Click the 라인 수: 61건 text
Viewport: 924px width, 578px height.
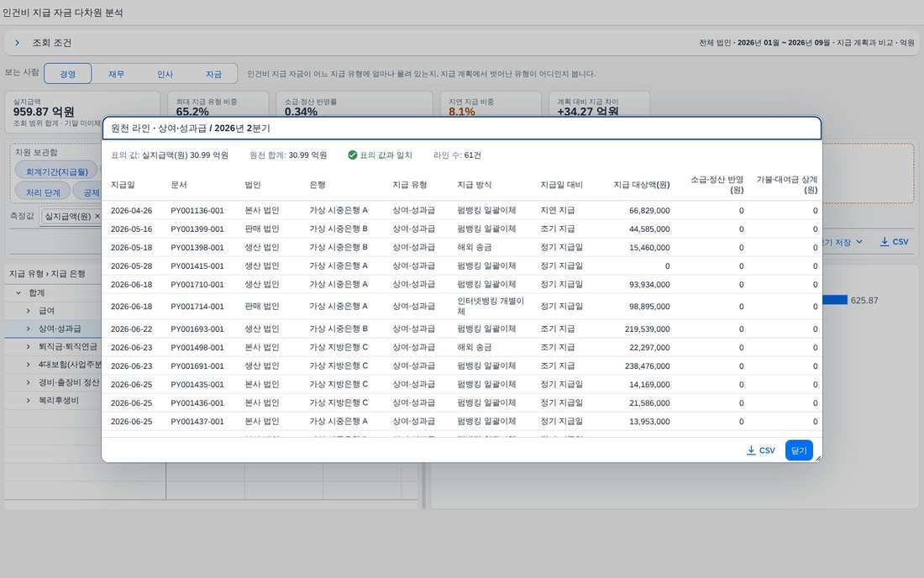(457, 155)
